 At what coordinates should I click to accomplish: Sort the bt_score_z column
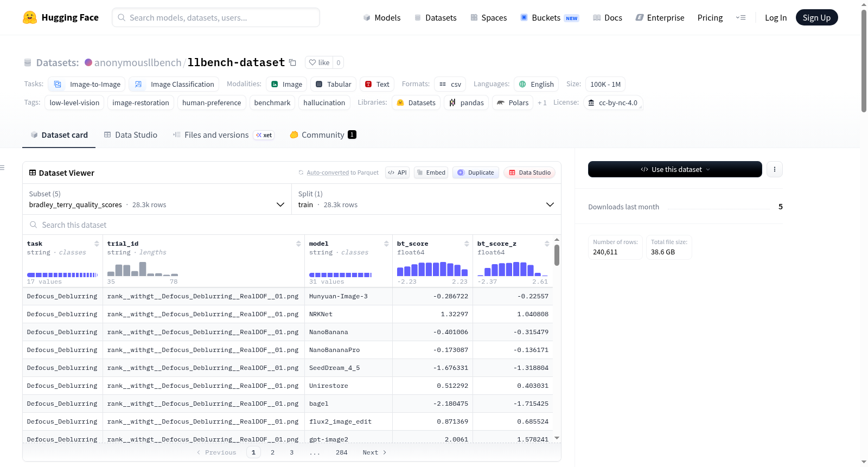(547, 244)
